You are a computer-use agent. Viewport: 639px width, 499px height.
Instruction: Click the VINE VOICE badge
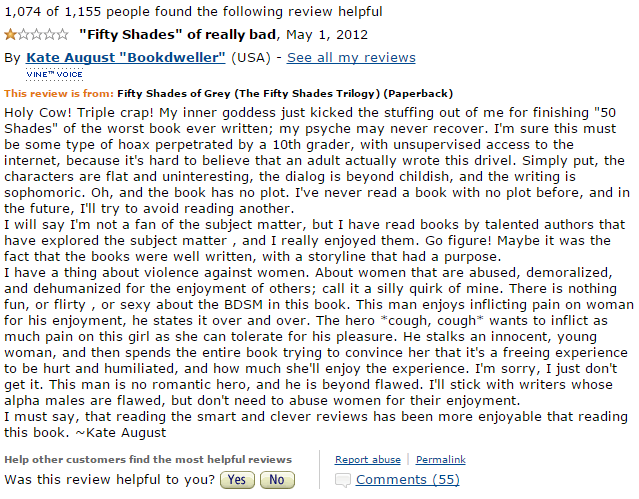point(54,74)
